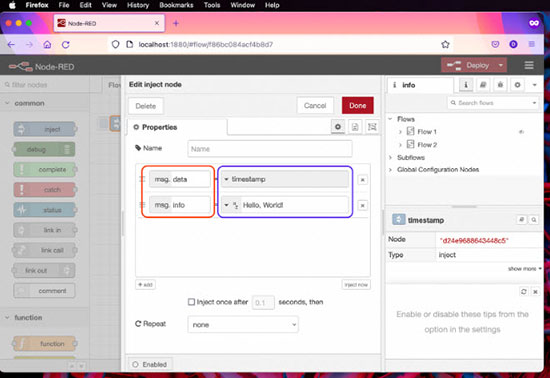Open the node description document icon
The width and height of the screenshot is (550, 378).
pos(355,127)
